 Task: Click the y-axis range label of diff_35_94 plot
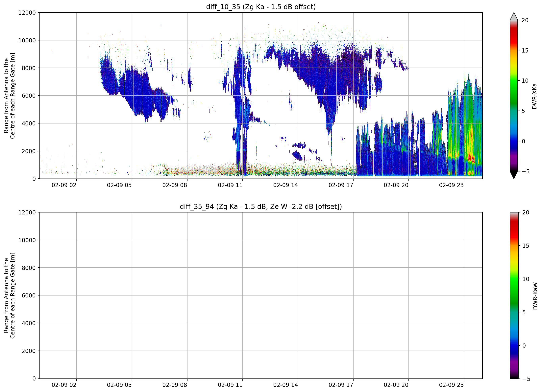pos(10,295)
